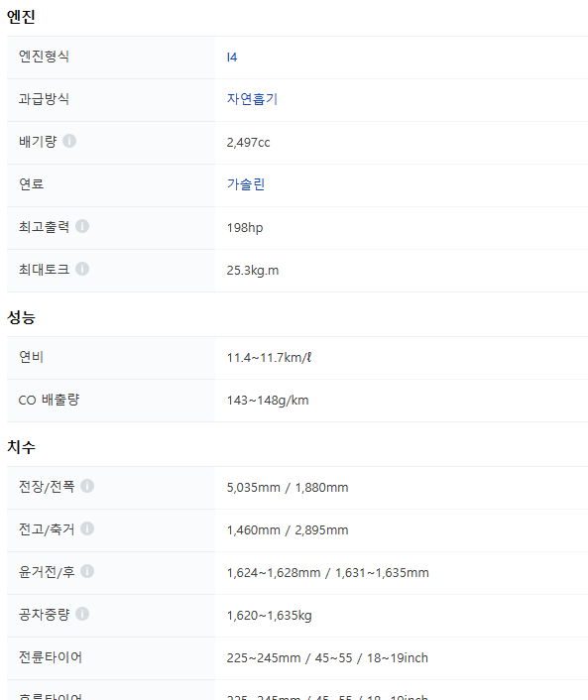588x700 pixels.
Task: Select the 5,035mm / 1,880mm dimension value
Action: [x=288, y=488]
